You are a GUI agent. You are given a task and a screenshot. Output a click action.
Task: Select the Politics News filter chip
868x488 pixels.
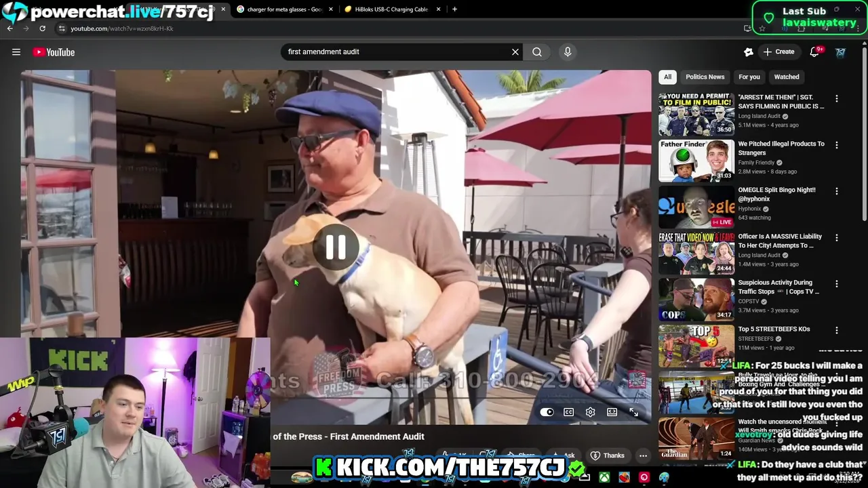pyautogui.click(x=705, y=77)
